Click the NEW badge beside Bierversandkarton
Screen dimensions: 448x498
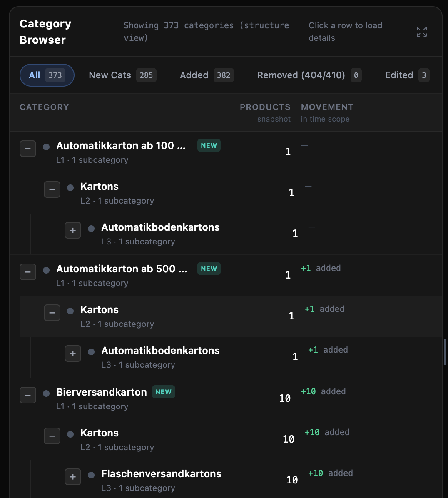tap(163, 391)
